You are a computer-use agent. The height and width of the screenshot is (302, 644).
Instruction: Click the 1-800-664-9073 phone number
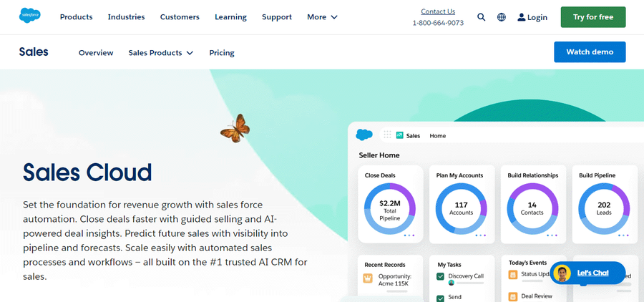pos(438,23)
